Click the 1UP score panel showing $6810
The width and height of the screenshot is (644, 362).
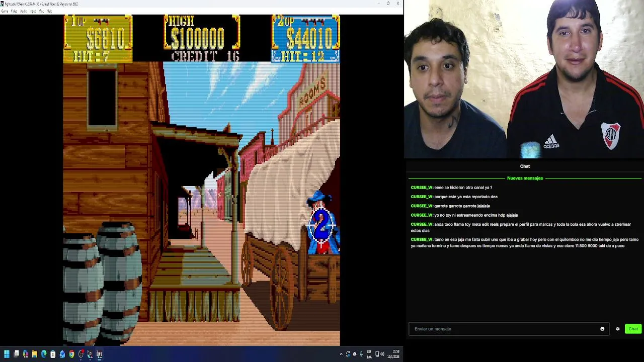98,39
